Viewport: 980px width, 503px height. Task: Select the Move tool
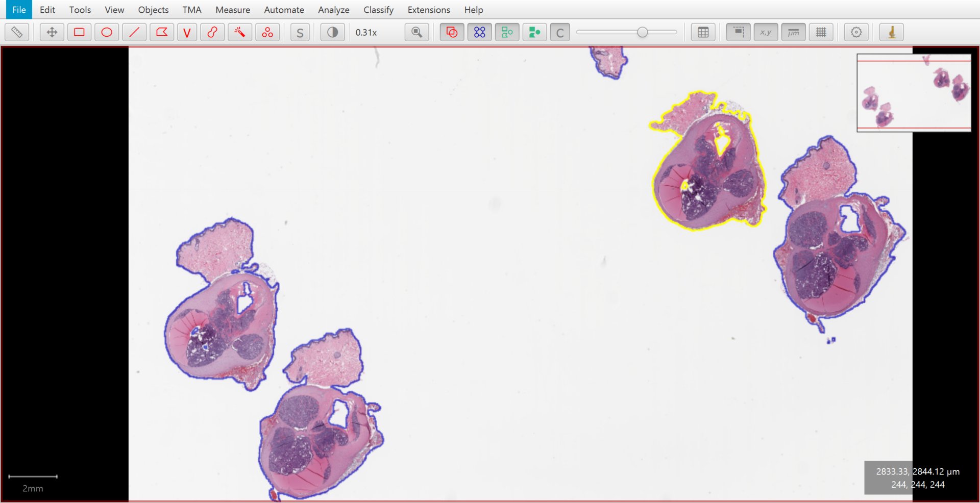click(x=52, y=32)
